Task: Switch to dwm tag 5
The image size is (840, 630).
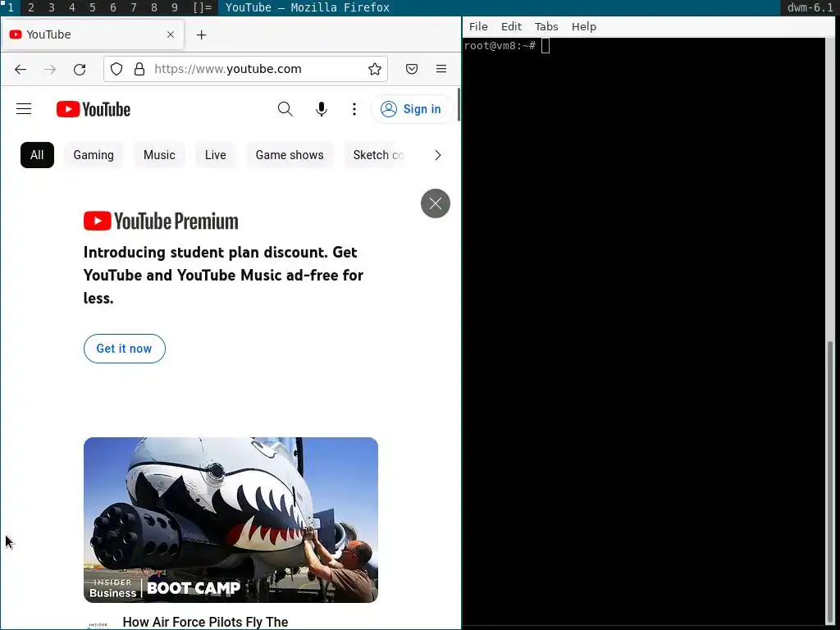Action: point(92,7)
